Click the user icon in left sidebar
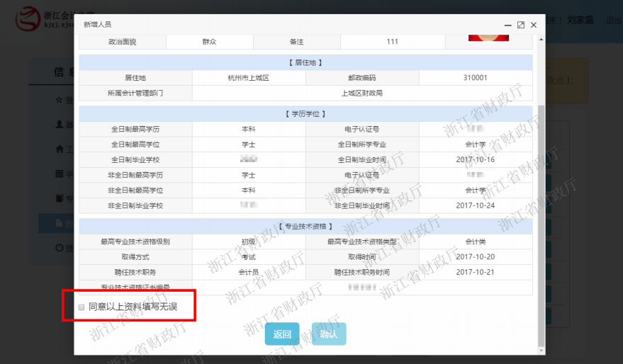The width and height of the screenshot is (623, 364). click(x=59, y=124)
